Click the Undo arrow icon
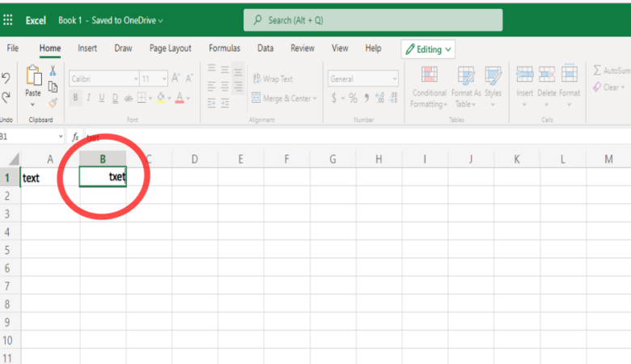The width and height of the screenshot is (631, 364). pos(6,78)
